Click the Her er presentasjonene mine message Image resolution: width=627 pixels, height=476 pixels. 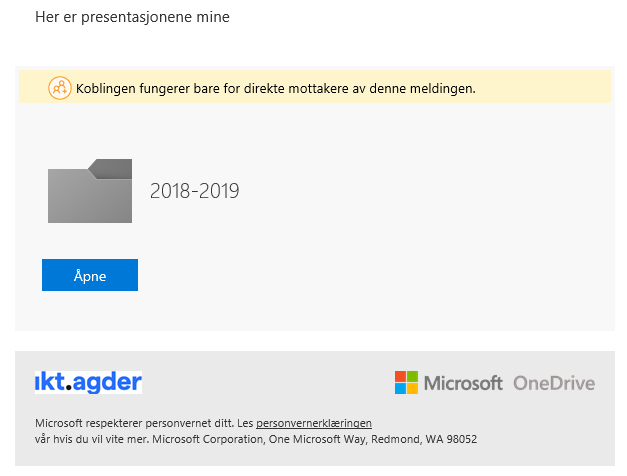click(132, 17)
